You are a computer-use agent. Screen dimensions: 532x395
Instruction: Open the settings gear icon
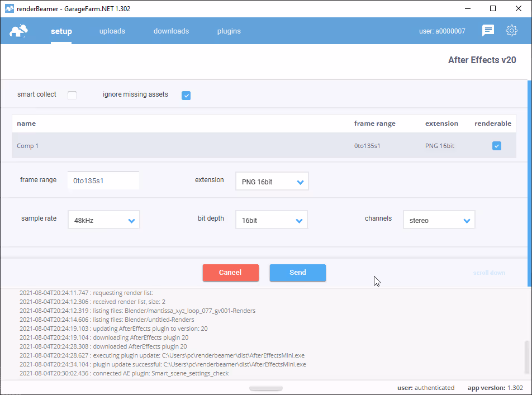(511, 31)
